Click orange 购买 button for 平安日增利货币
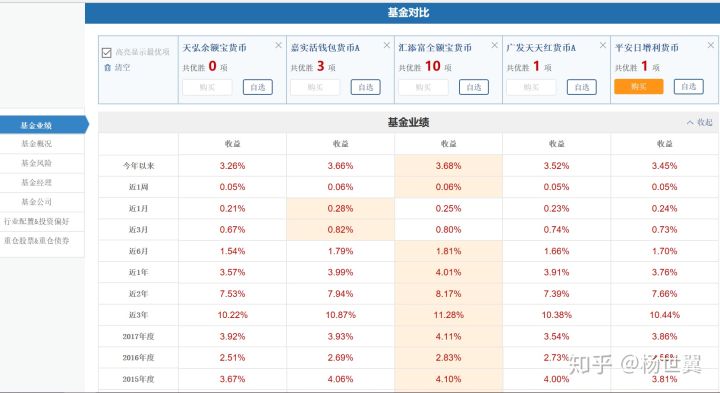This screenshot has width=720, height=393. click(x=639, y=86)
